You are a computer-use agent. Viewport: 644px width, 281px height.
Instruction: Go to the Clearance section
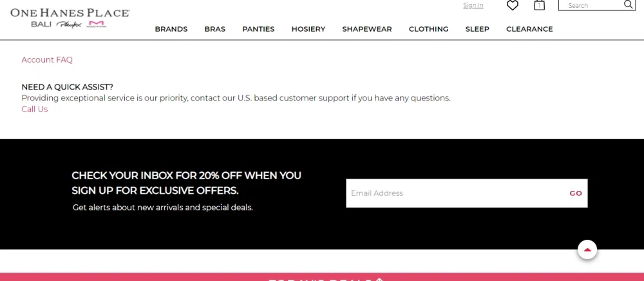(529, 29)
